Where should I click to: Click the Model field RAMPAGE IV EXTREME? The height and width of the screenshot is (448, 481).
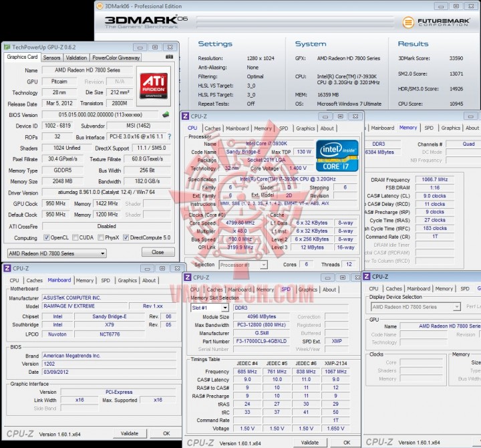click(x=85, y=306)
